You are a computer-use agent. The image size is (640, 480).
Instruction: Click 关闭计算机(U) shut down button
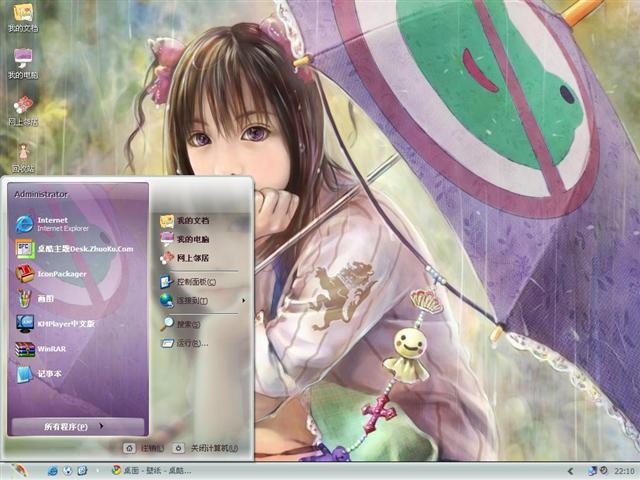tap(205, 448)
